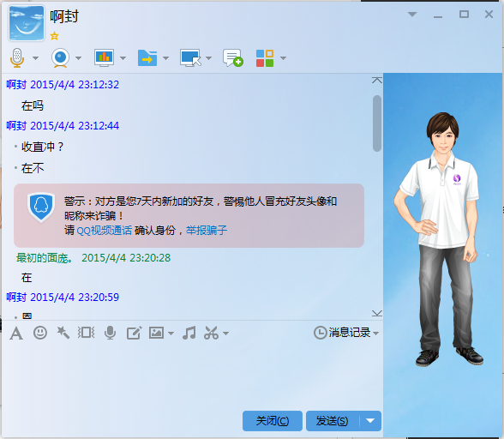The width and height of the screenshot is (504, 439).
Task: Expand the screenshot scissors dropdown arrow
Action: (x=226, y=334)
